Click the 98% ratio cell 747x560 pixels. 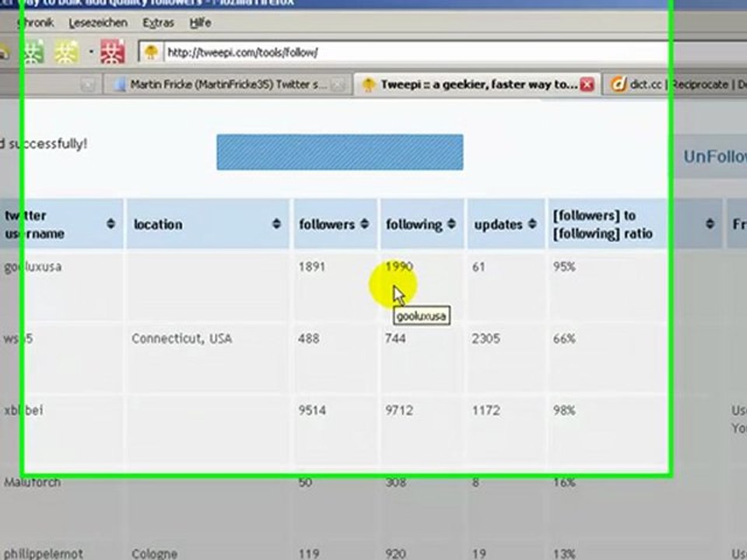564,411
